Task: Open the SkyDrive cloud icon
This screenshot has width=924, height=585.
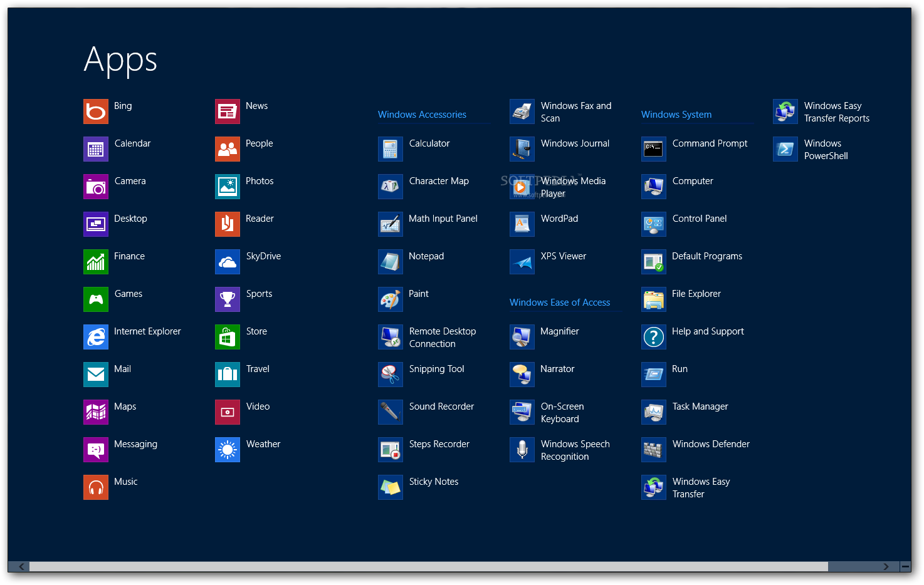Action: click(x=228, y=262)
